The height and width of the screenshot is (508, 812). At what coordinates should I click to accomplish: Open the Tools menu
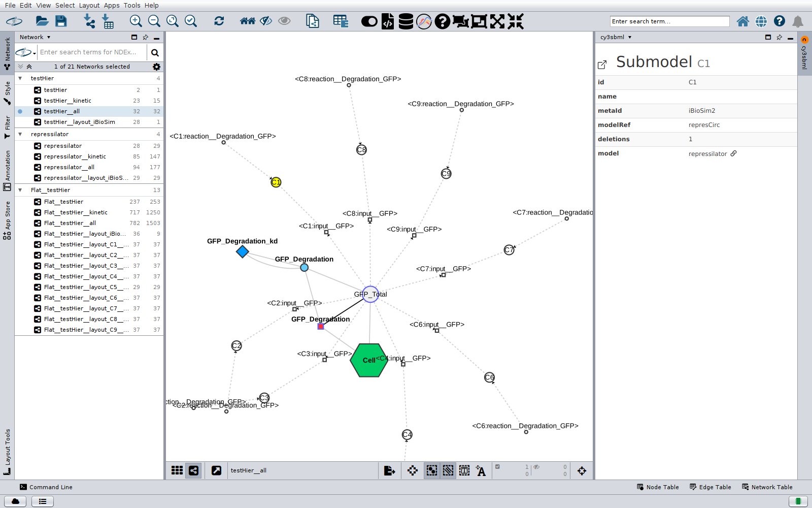pyautogui.click(x=132, y=5)
